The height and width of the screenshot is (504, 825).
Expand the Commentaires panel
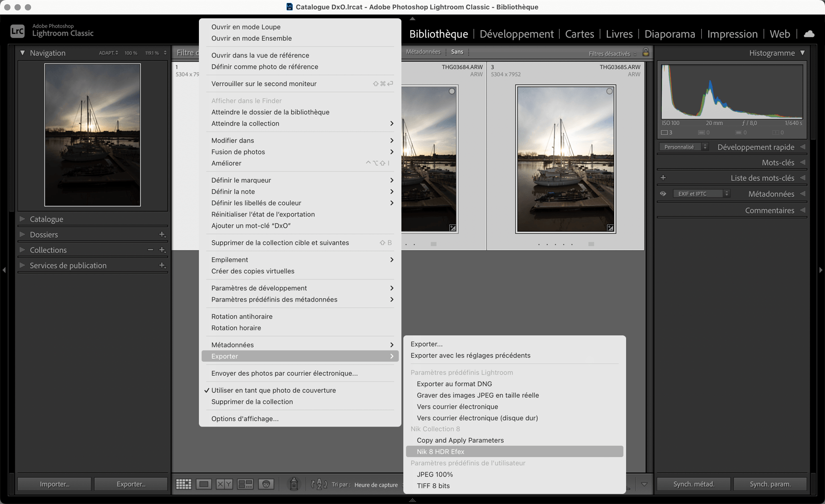coord(803,210)
